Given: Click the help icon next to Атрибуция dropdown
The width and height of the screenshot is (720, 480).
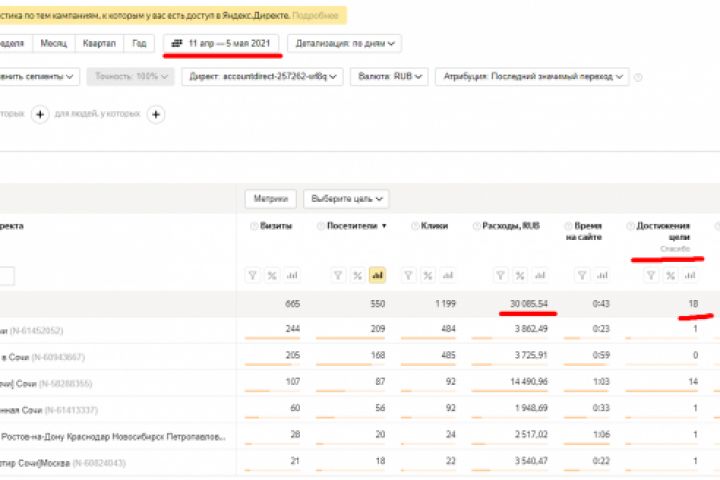Looking at the screenshot, I should [638, 77].
